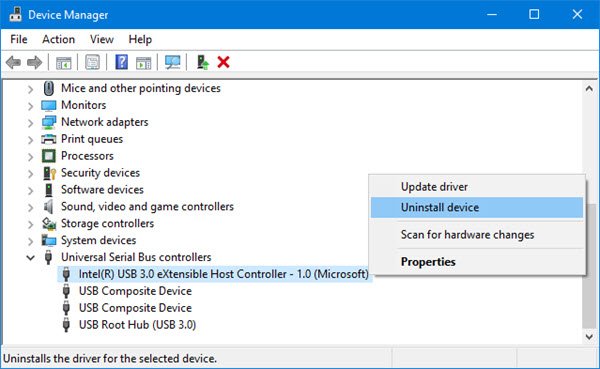The image size is (600, 369).
Task: Click the USB Root Hub (USB 3.0) plug icon
Action: tap(66, 325)
